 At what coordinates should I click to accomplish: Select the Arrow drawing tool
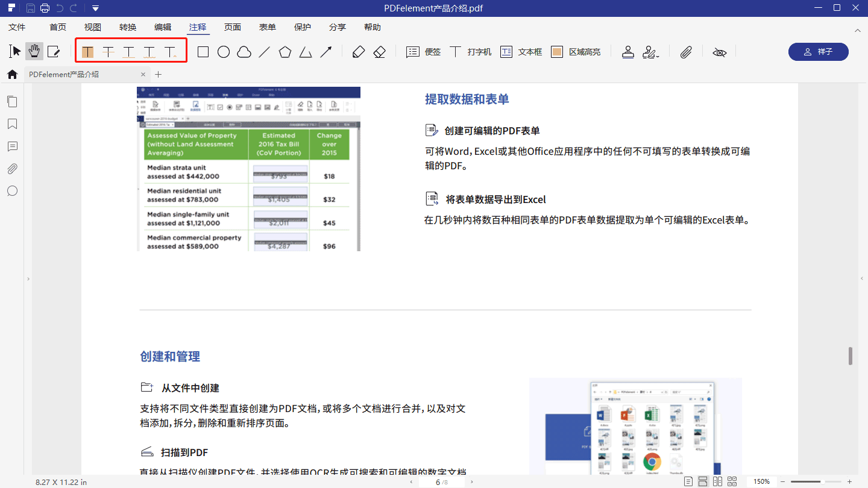tap(326, 52)
